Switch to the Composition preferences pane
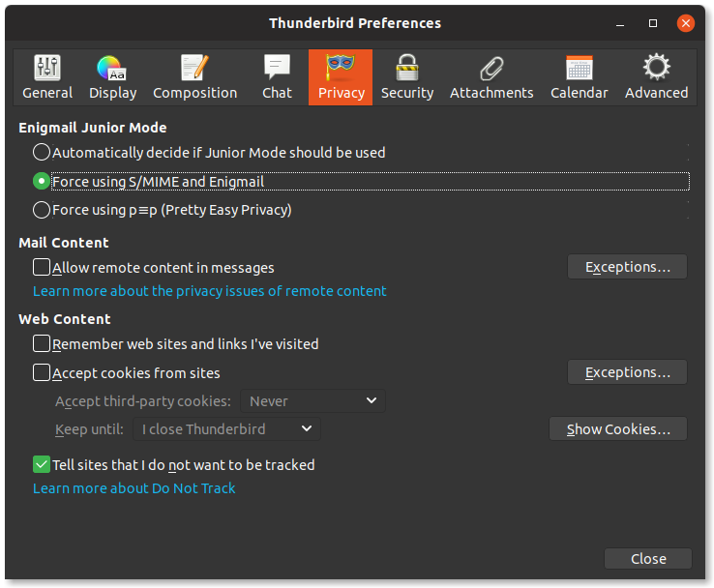 point(194,77)
